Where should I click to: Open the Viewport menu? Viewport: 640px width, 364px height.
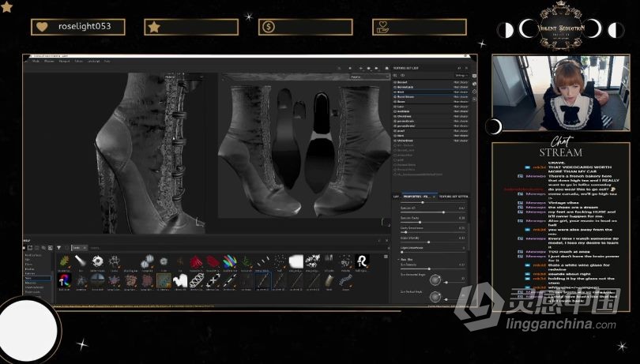pyautogui.click(x=64, y=62)
